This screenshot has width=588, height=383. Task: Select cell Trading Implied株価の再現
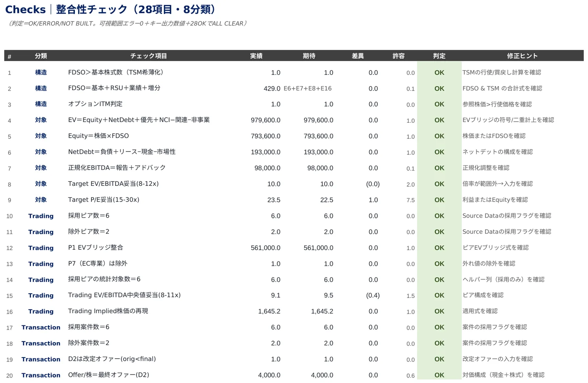coord(108,311)
